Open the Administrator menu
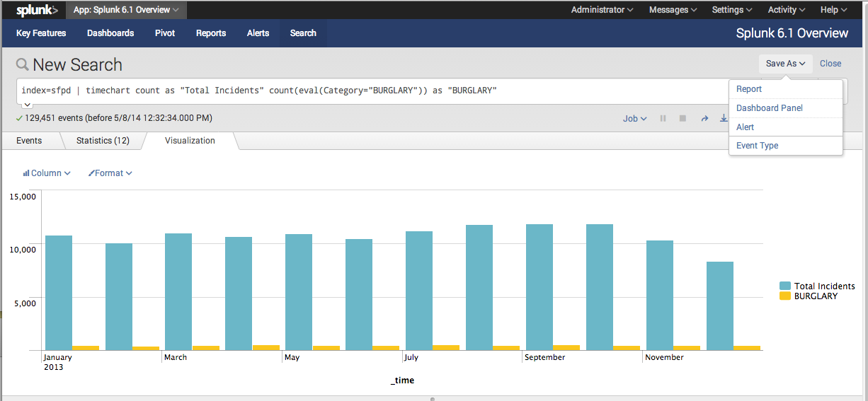868x401 pixels. click(x=602, y=10)
